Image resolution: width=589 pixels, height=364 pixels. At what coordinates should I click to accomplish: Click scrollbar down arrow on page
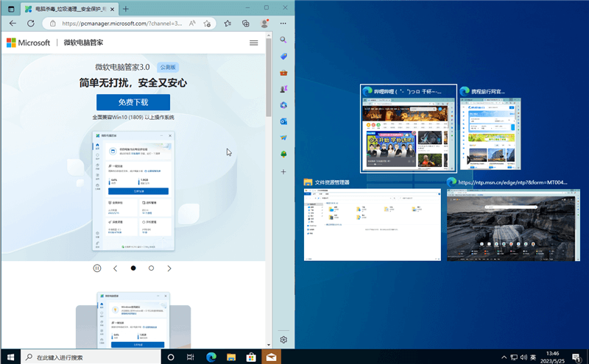click(x=268, y=345)
